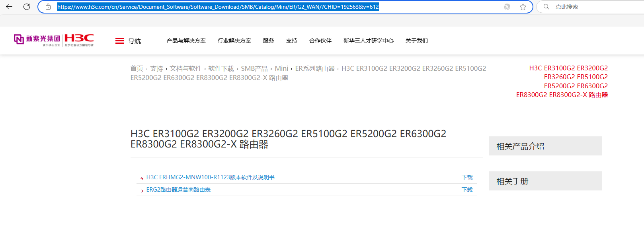The width and height of the screenshot is (644, 231).
Task: Click the 新紫光集团 logo
Action: point(37,39)
